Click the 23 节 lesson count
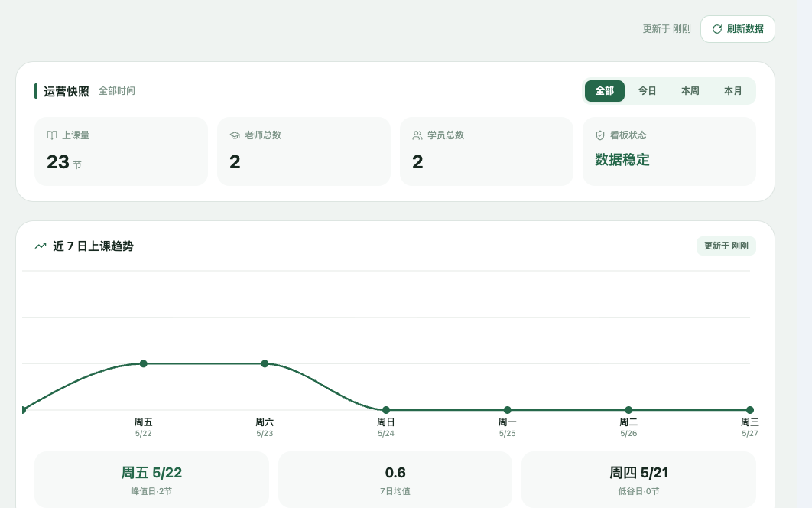Viewport: 812px width, 508px height. (x=63, y=162)
